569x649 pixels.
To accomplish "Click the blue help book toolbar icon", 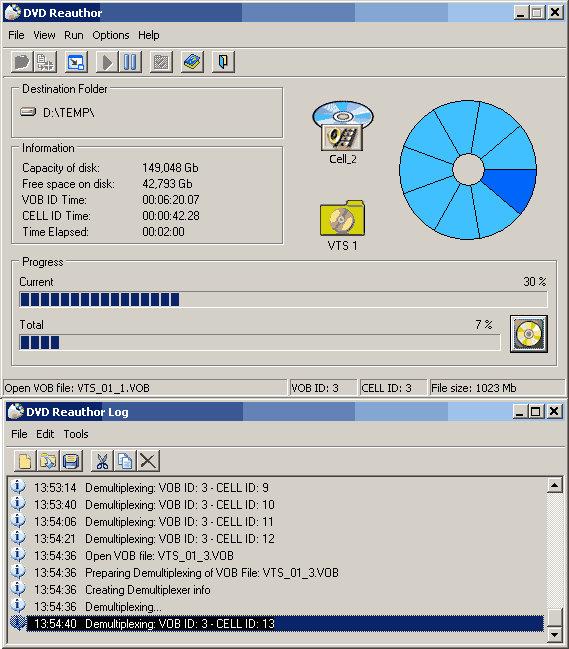I will point(192,62).
